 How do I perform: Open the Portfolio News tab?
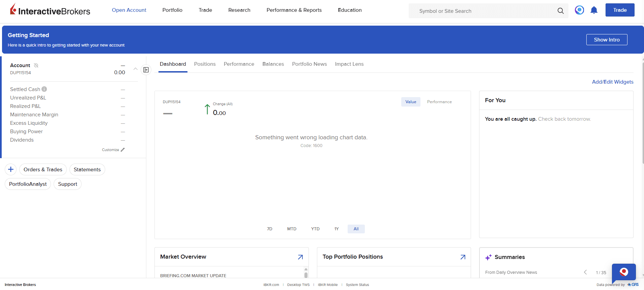[x=310, y=64]
